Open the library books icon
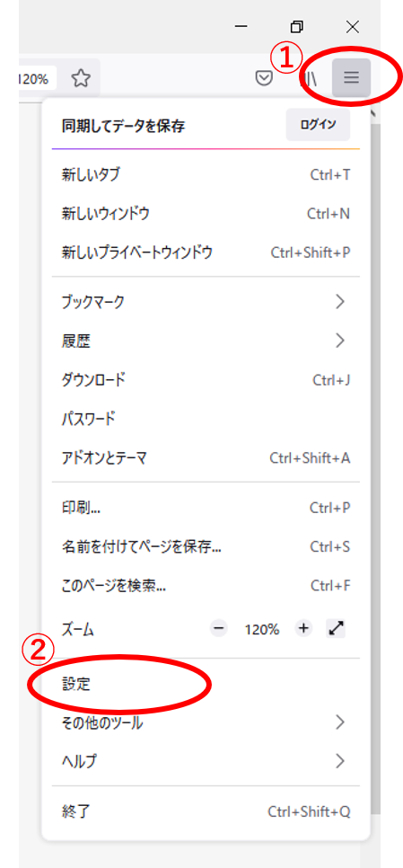 [x=309, y=78]
